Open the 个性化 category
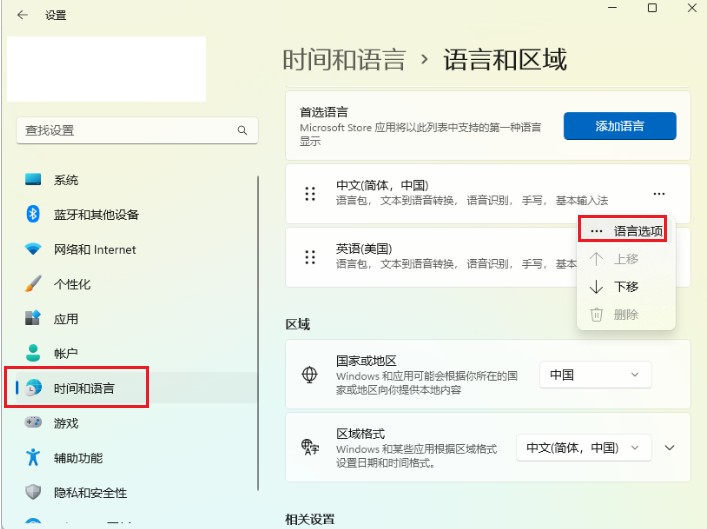This screenshot has height=529, width=707. (72, 284)
